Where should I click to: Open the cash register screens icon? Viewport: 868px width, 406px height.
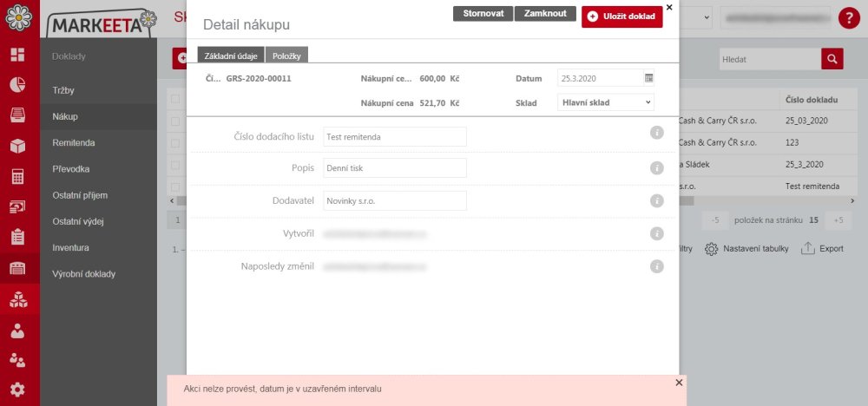tap(17, 206)
